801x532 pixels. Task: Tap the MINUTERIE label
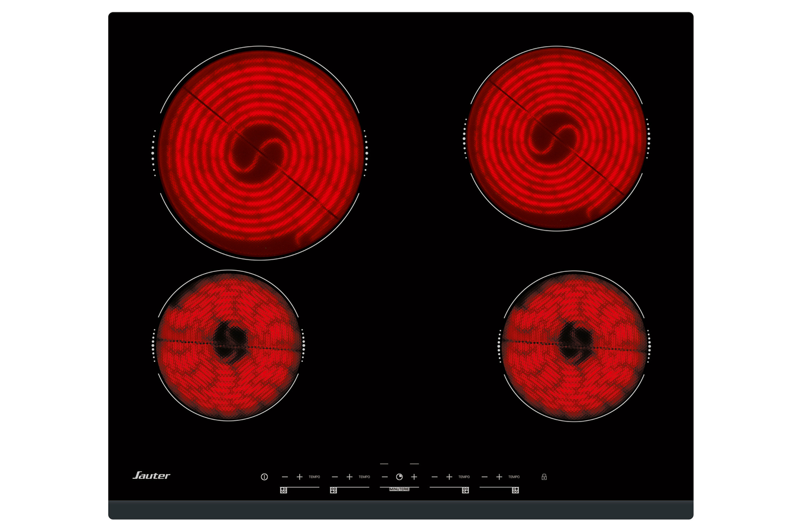tap(399, 489)
